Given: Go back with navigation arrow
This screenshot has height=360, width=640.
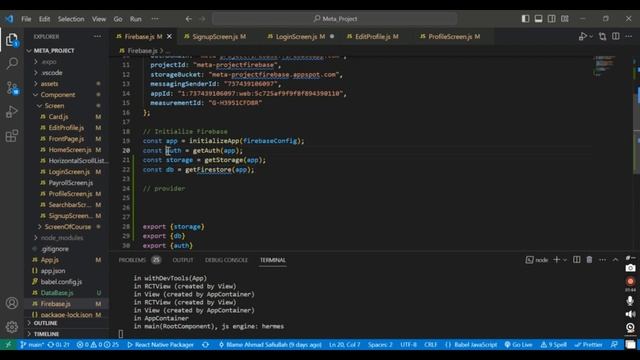Looking at the screenshot, I should tap(189, 19).
